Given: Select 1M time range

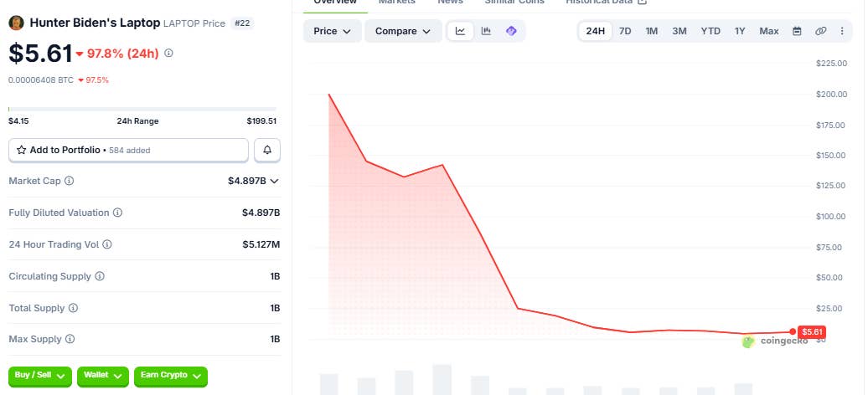Looking at the screenshot, I should tap(652, 31).
